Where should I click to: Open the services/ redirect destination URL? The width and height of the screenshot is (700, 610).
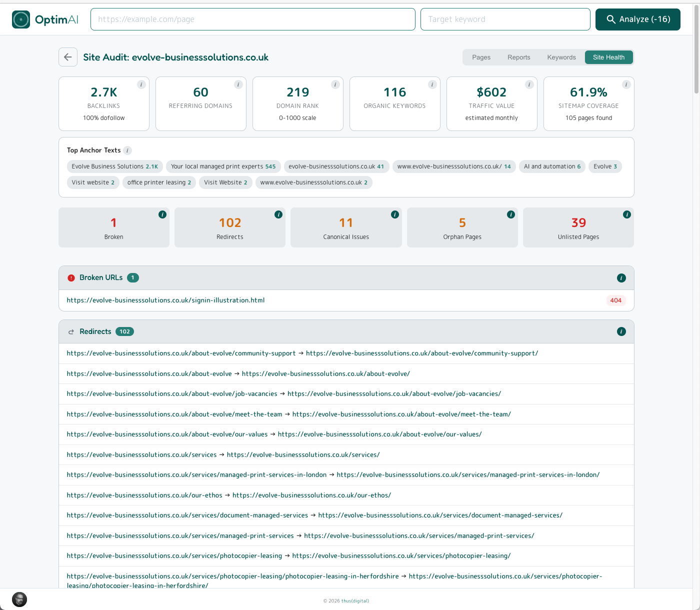pos(303,455)
